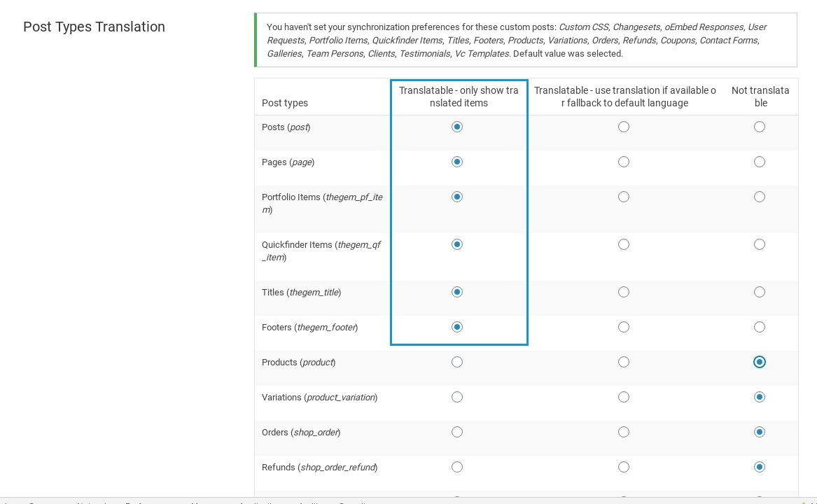The image size is (817, 504).
Task: Mark Footers as Not translatable
Action: [760, 327]
